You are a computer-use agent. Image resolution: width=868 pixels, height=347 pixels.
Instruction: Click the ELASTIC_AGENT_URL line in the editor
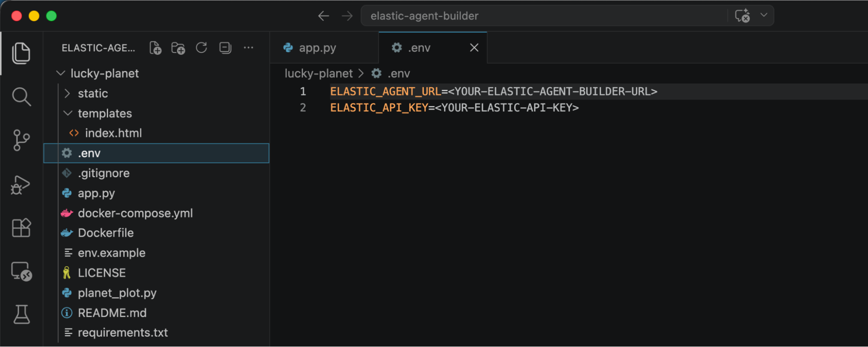point(494,92)
